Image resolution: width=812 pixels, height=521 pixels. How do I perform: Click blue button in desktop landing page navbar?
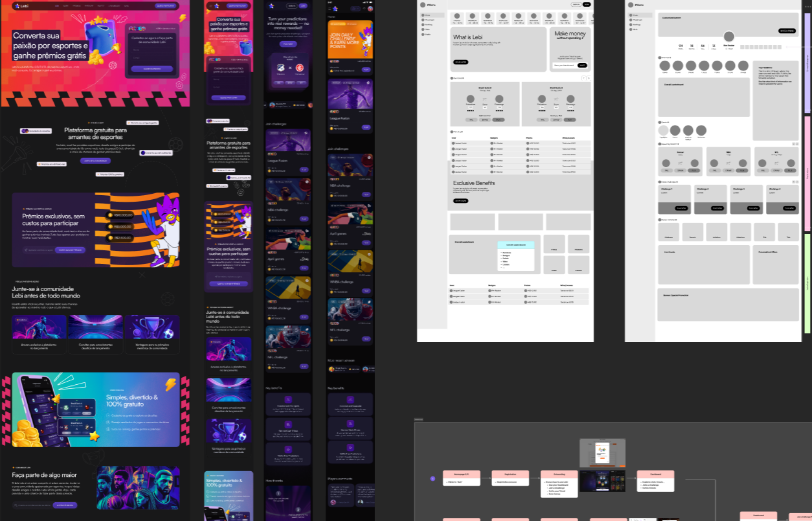pos(165,6)
